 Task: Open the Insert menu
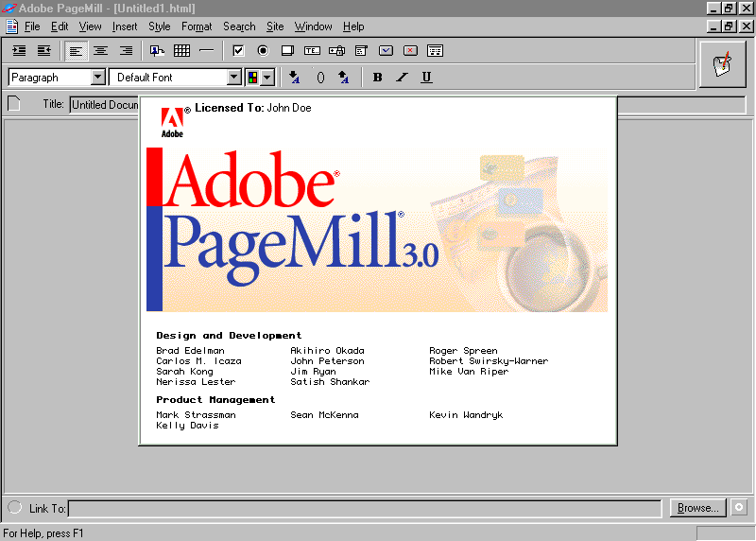[125, 26]
